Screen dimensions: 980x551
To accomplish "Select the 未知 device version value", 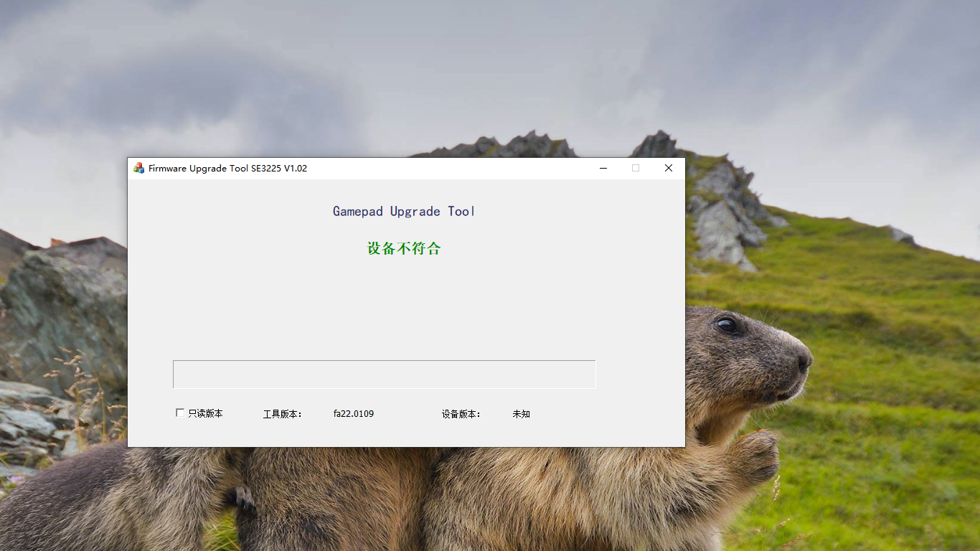I will 522,414.
